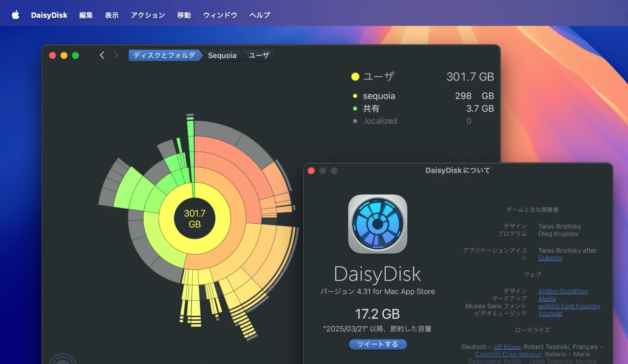Open the Ulf Klose link
Viewport: 628px width, 364px height.
coord(506,346)
